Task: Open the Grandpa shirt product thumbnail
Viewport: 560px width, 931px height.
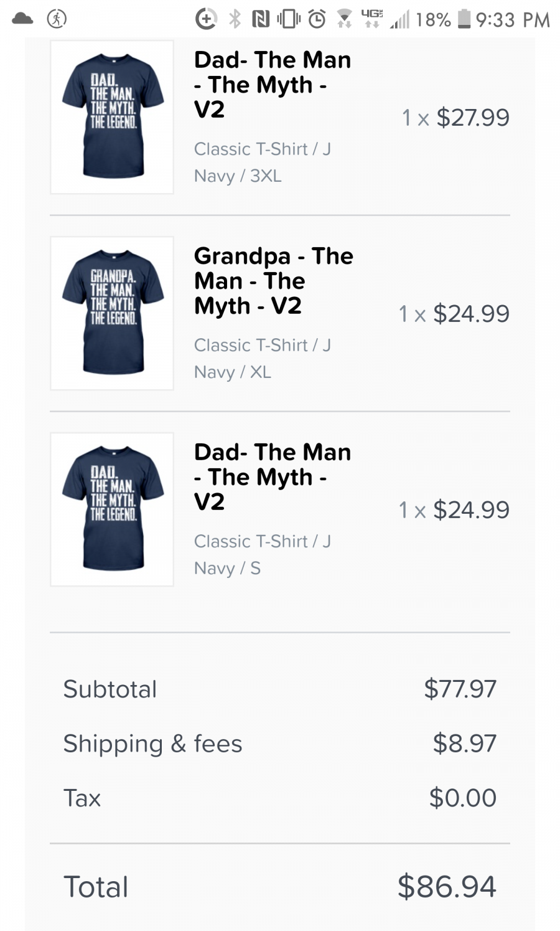Action: [112, 313]
